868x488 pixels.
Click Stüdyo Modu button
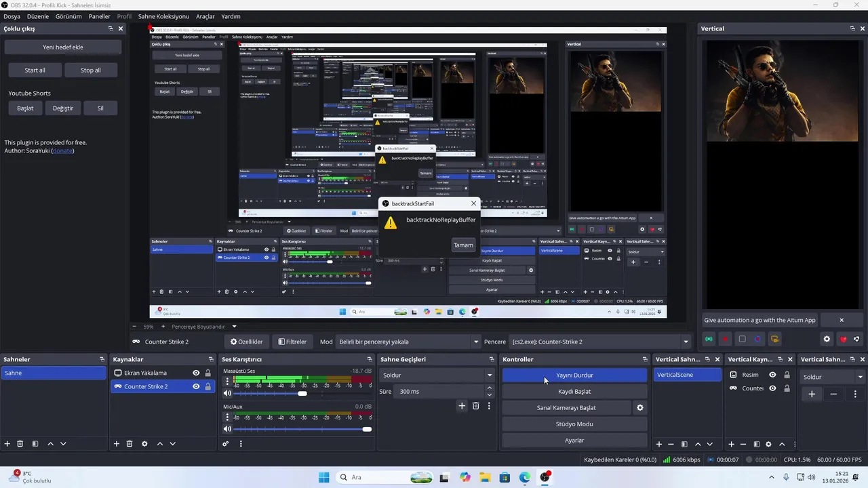tap(574, 424)
